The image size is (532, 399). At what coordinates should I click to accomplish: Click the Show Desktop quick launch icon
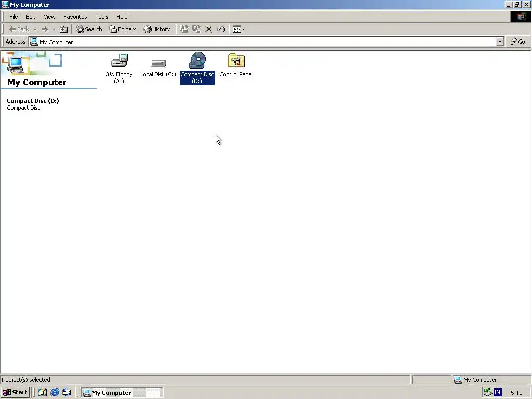tap(43, 393)
